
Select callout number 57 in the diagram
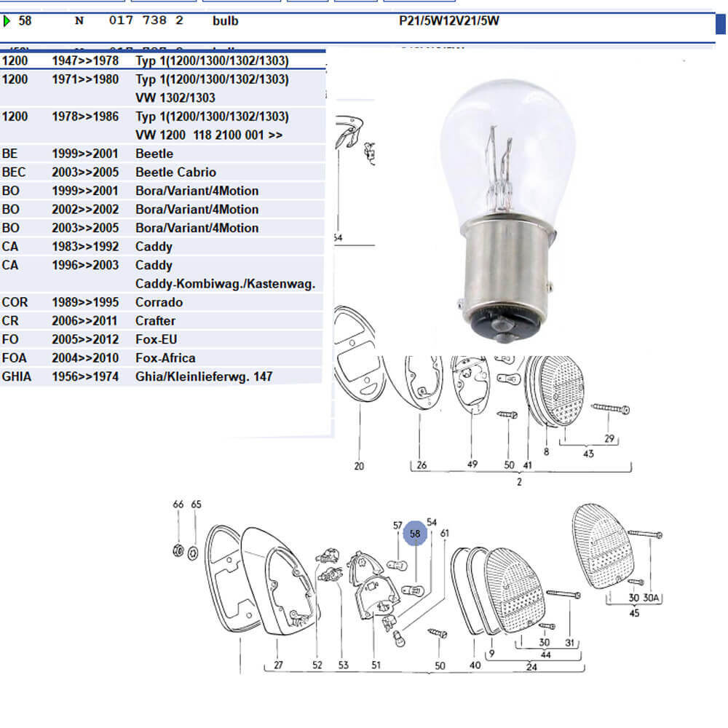[397, 525]
